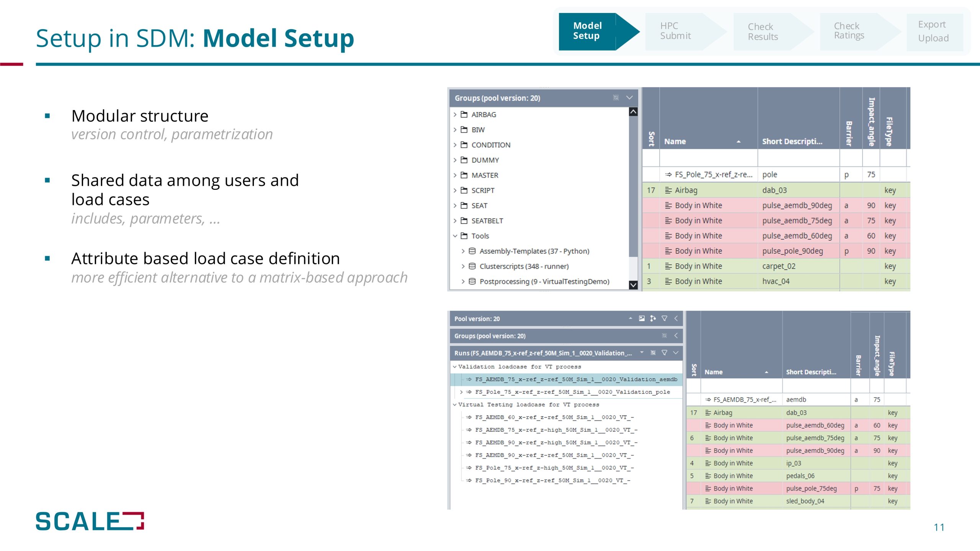The height and width of the screenshot is (551, 980).
Task: Click the Groups list scroll-up arrow
Action: pos(633,112)
